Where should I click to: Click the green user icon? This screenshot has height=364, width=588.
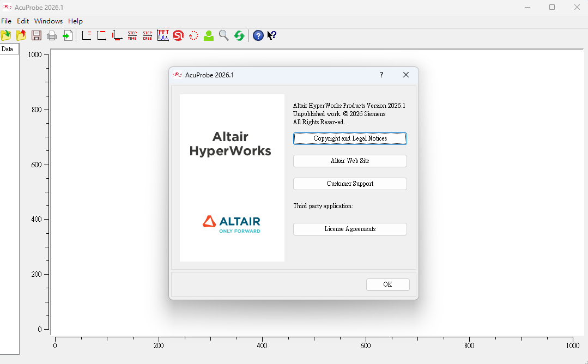click(x=209, y=35)
